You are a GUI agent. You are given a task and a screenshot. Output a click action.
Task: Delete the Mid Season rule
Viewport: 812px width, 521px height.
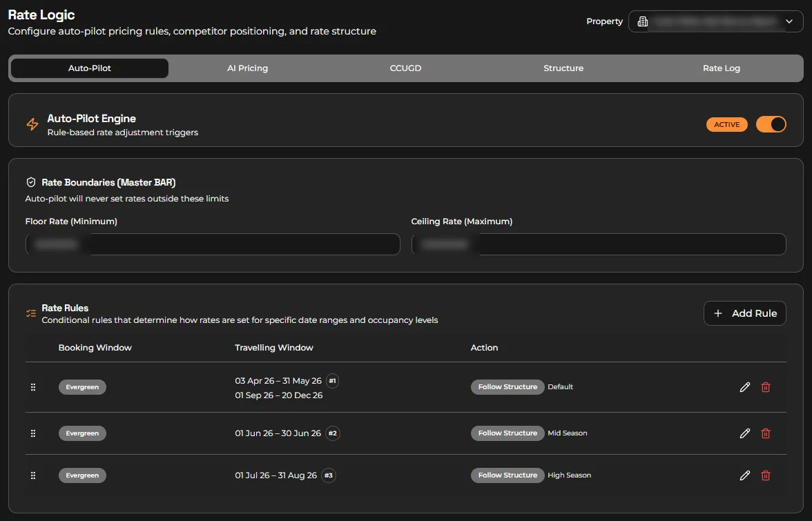click(765, 433)
